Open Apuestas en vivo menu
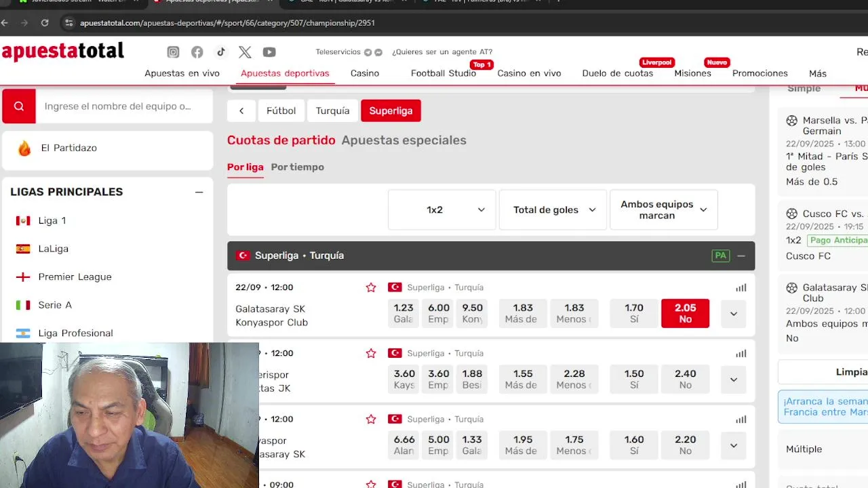 click(x=182, y=73)
